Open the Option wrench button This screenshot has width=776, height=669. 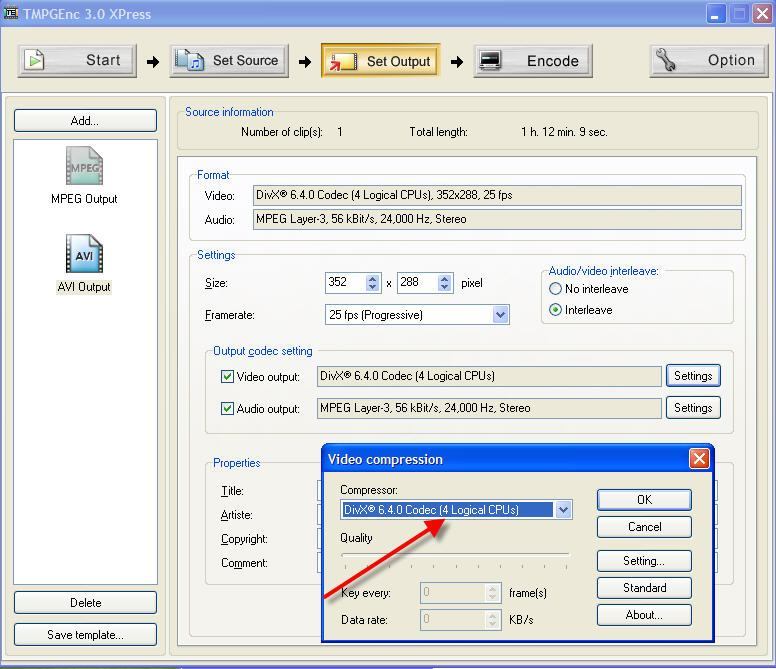709,60
